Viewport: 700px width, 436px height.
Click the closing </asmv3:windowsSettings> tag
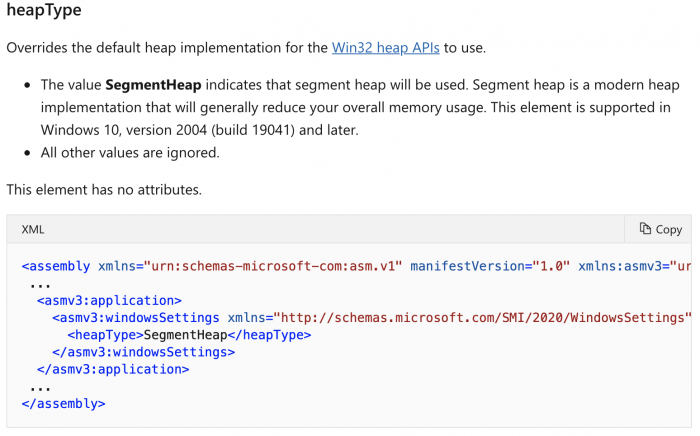[x=143, y=352]
